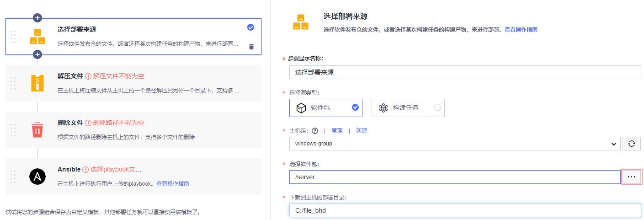Click plus button below 选择部署来源 step
644x220 pixels.
tap(37, 54)
